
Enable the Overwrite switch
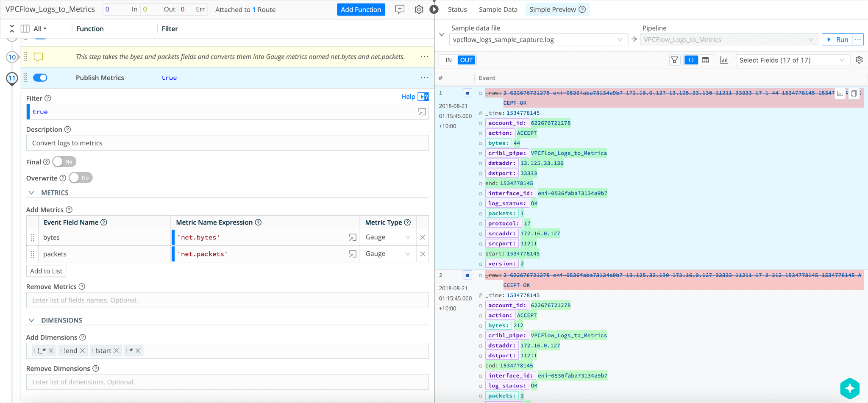tap(81, 178)
